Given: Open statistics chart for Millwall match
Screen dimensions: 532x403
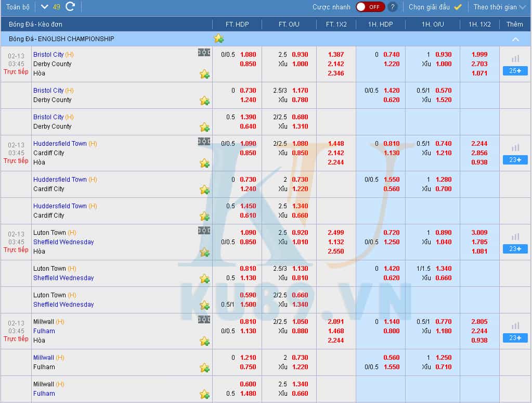Looking at the screenshot, I should pyautogui.click(x=515, y=325).
